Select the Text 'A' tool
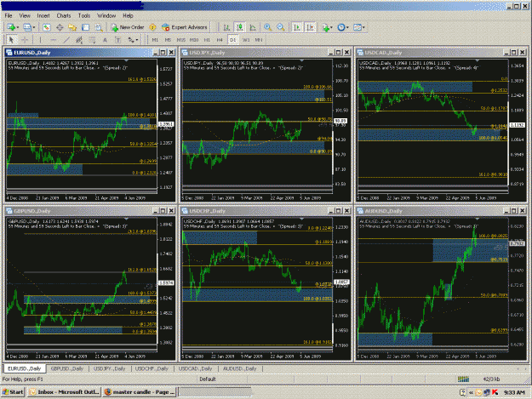 tap(105, 40)
